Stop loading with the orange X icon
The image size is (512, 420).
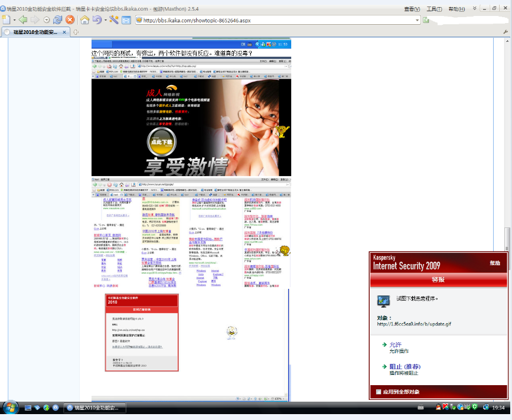(x=70, y=20)
